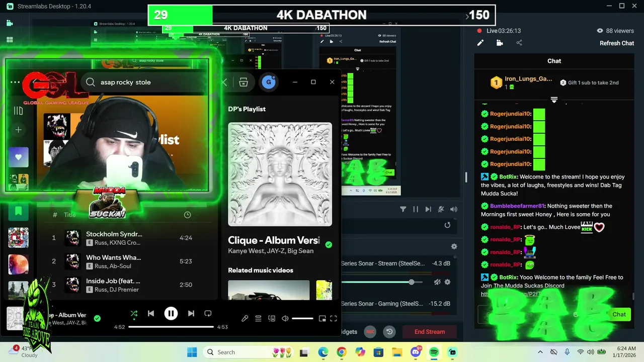Toggle mute event sounds bell icon
The width and height of the screenshot is (644, 362).
click(441, 209)
